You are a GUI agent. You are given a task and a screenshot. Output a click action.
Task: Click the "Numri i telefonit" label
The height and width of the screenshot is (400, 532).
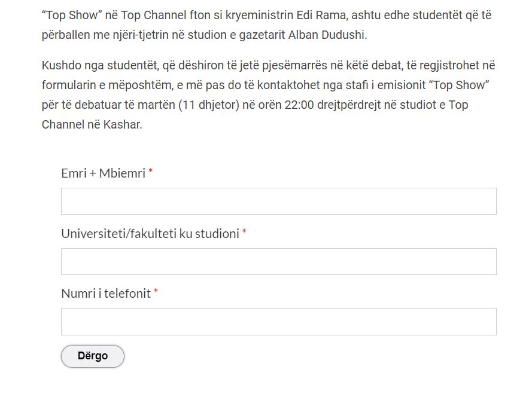click(x=106, y=294)
